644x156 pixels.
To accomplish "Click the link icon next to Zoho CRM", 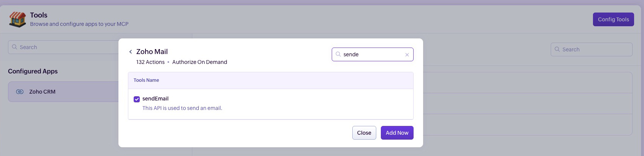I will tap(20, 92).
